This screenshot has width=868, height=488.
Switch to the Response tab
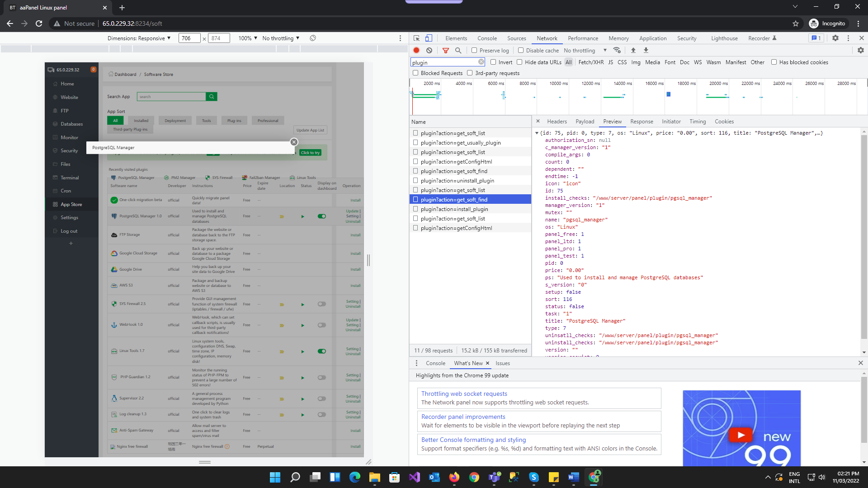point(641,122)
